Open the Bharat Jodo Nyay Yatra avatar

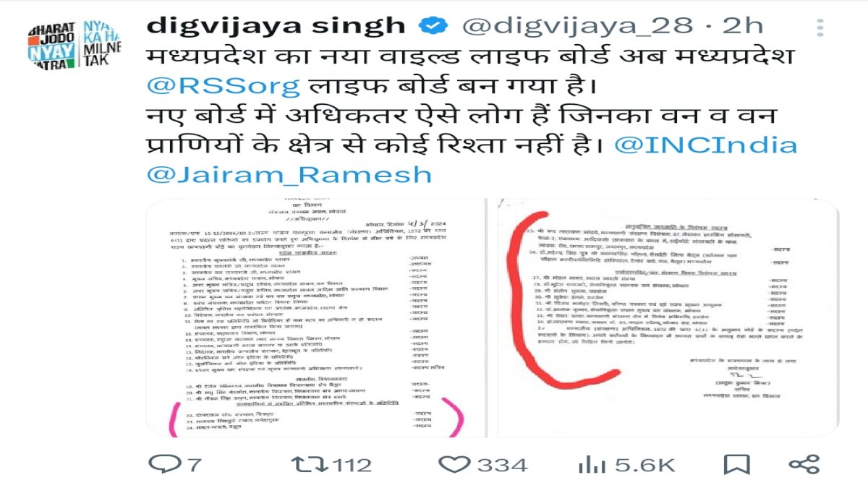75,46
